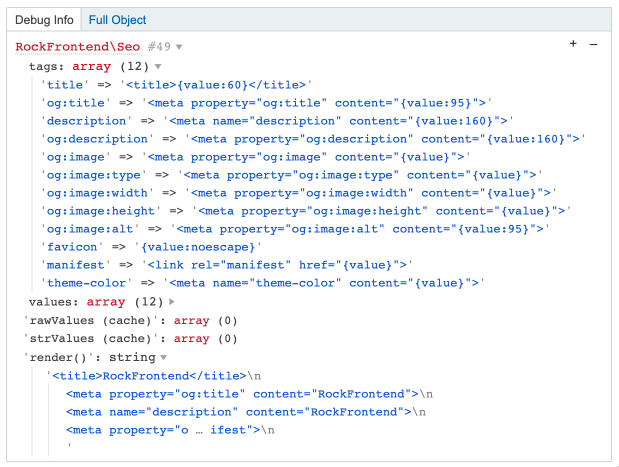Collapse the RockFrontend\Seo #49 object

pyautogui.click(x=179, y=48)
